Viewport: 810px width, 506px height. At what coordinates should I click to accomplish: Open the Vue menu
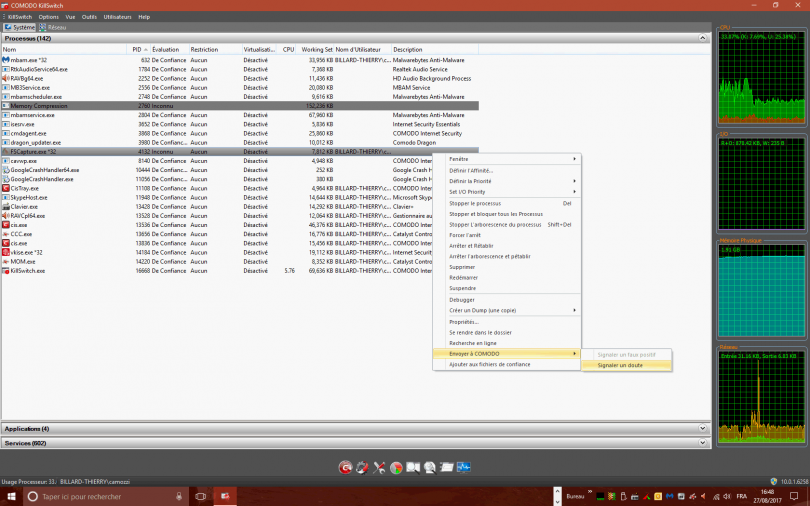pyautogui.click(x=70, y=17)
